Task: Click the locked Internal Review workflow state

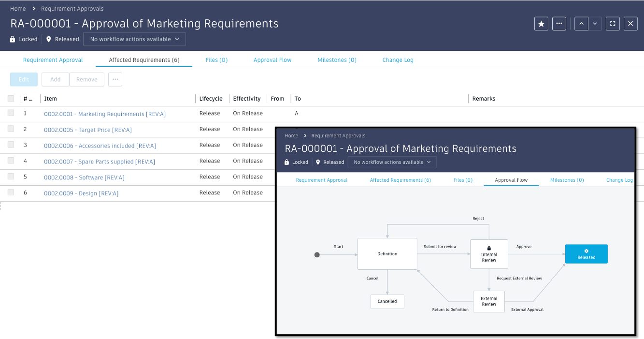Action: pos(489,254)
